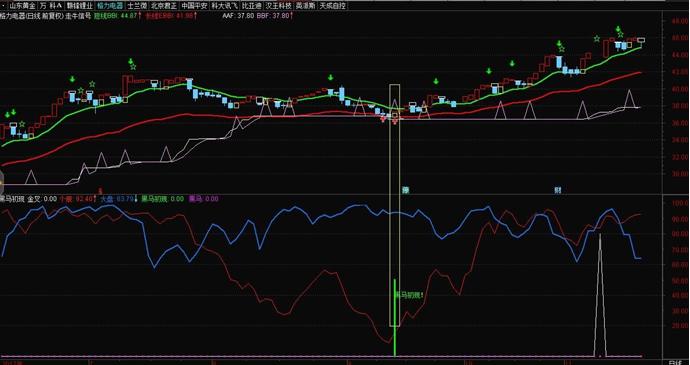
Task: Click the green vertical signal bar in lower panel
Action: [395, 317]
